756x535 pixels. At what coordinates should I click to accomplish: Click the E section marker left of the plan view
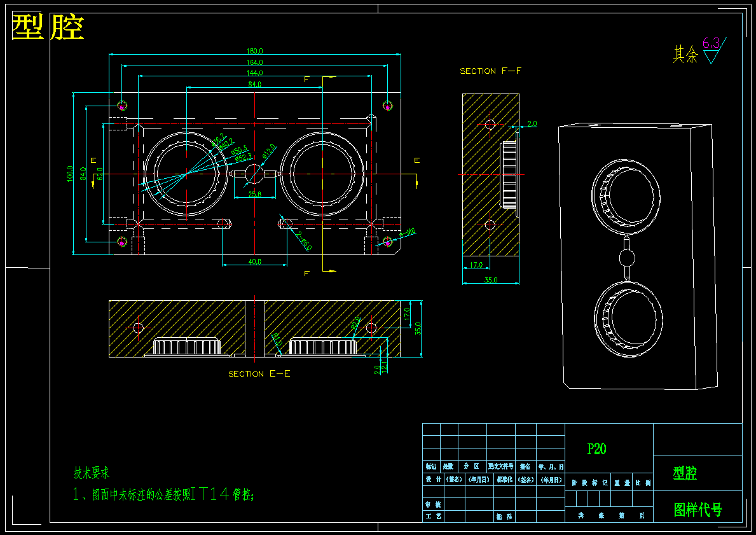93,160
